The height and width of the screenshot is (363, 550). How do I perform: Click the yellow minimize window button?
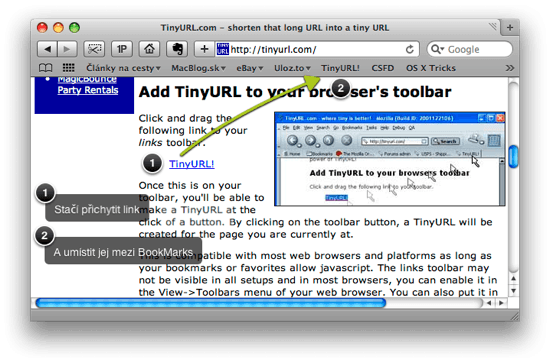58,27
